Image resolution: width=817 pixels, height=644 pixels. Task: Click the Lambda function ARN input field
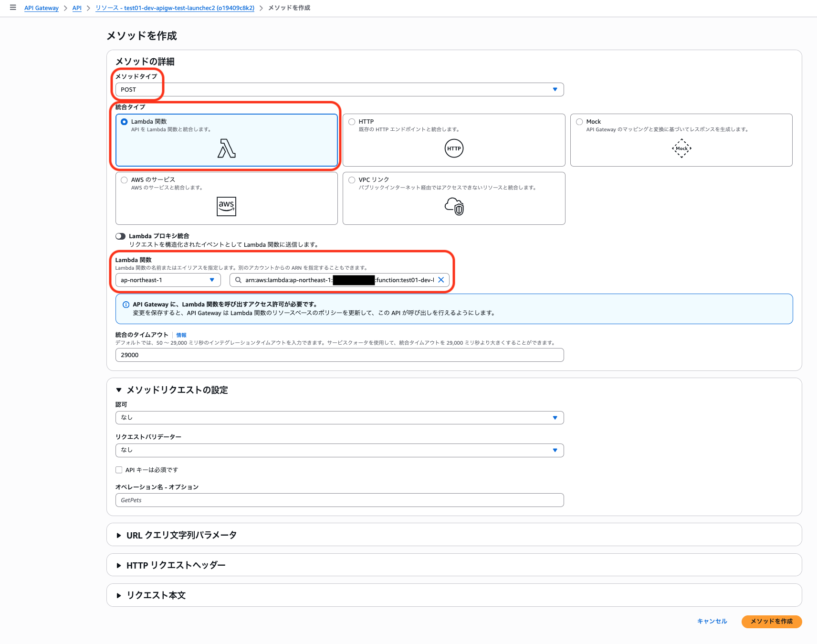click(x=339, y=280)
